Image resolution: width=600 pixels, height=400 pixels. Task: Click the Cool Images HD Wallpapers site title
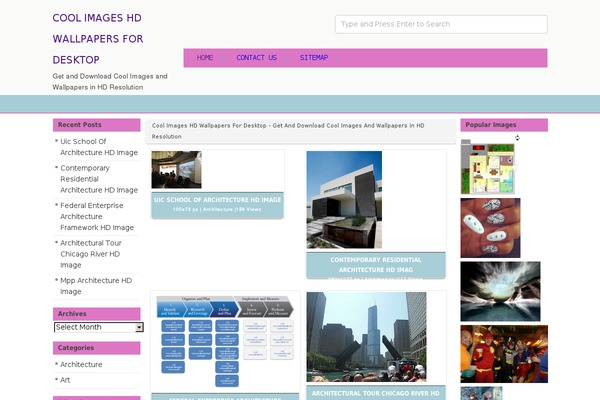(x=98, y=39)
